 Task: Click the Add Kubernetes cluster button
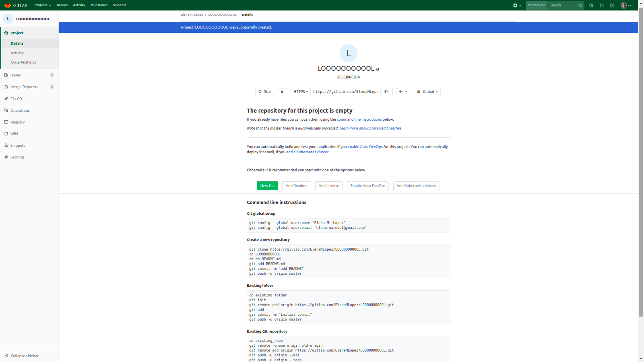coord(417,186)
